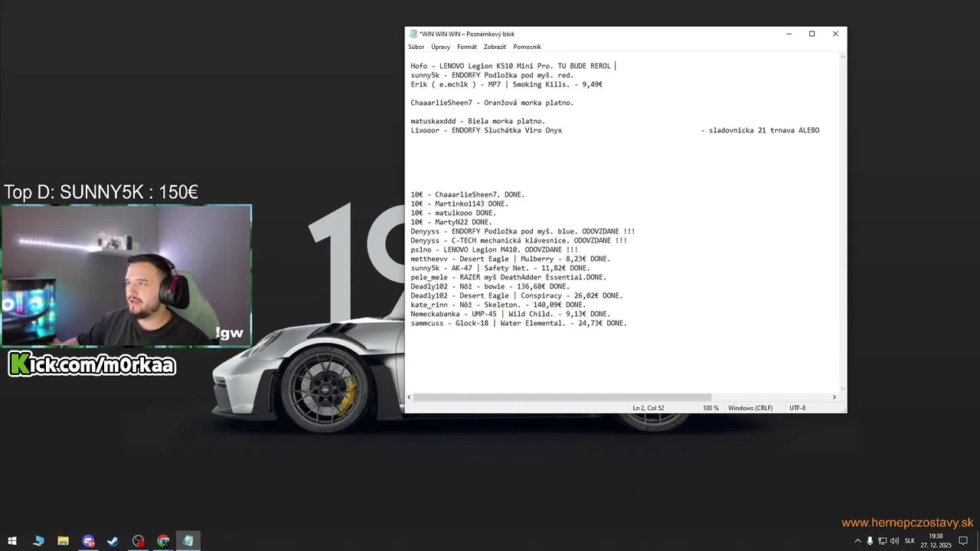
Task: Open the clock and calendar flyout
Action: pyautogui.click(x=936, y=541)
